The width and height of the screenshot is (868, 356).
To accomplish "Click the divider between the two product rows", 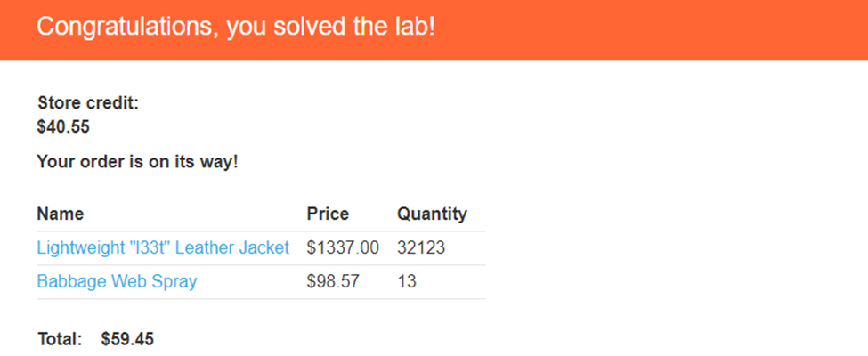I will 261,265.
